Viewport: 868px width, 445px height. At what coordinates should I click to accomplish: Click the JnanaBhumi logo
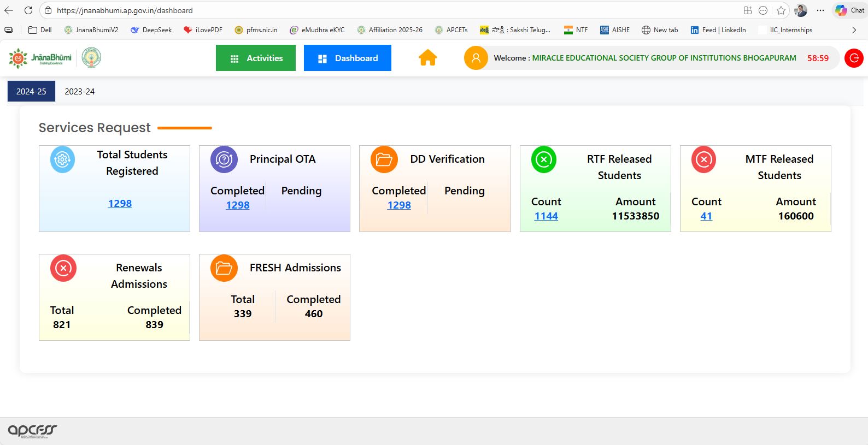40,58
